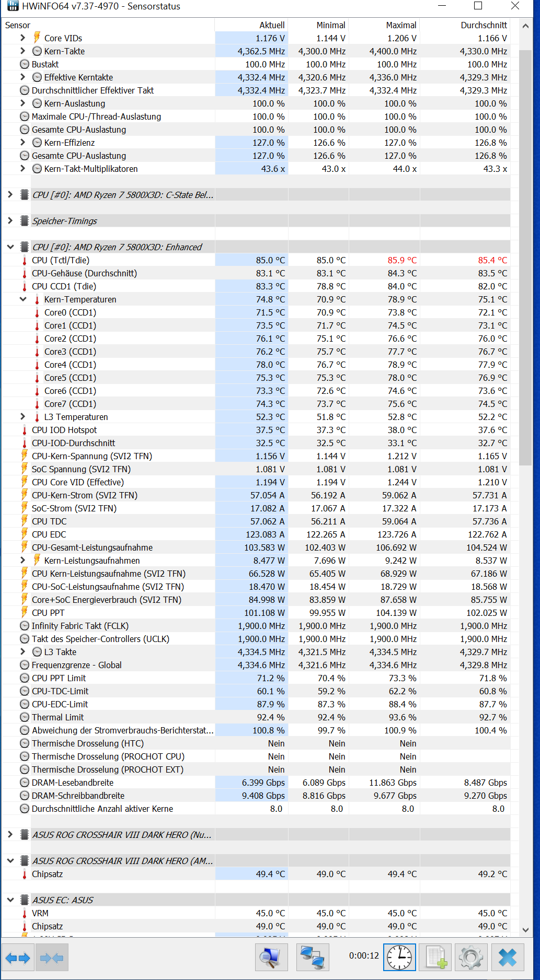Click the Durchschnitt column header
Image resolution: width=540 pixels, height=980 pixels.
465,25
